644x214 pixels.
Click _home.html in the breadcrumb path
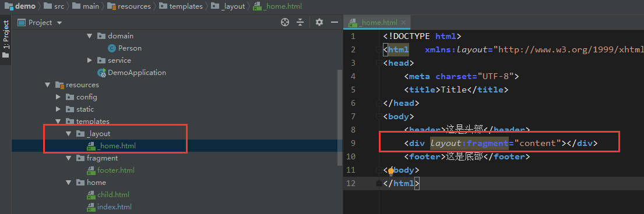pyautogui.click(x=277, y=6)
